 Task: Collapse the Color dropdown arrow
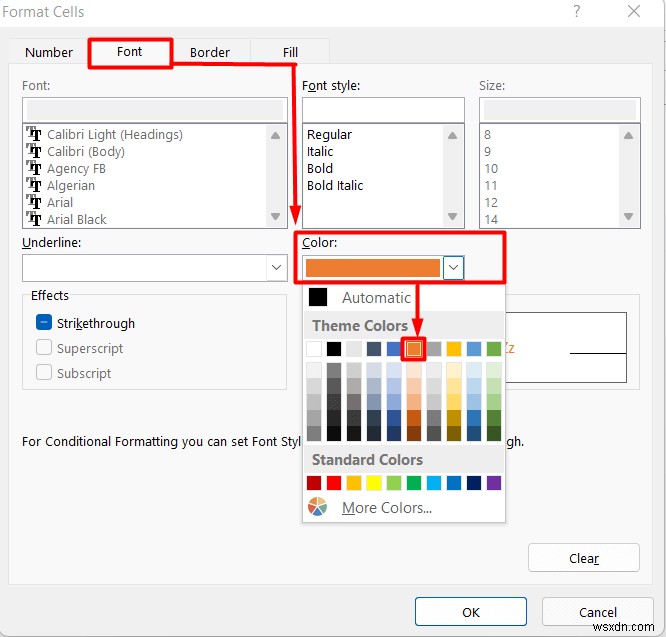[x=453, y=268]
